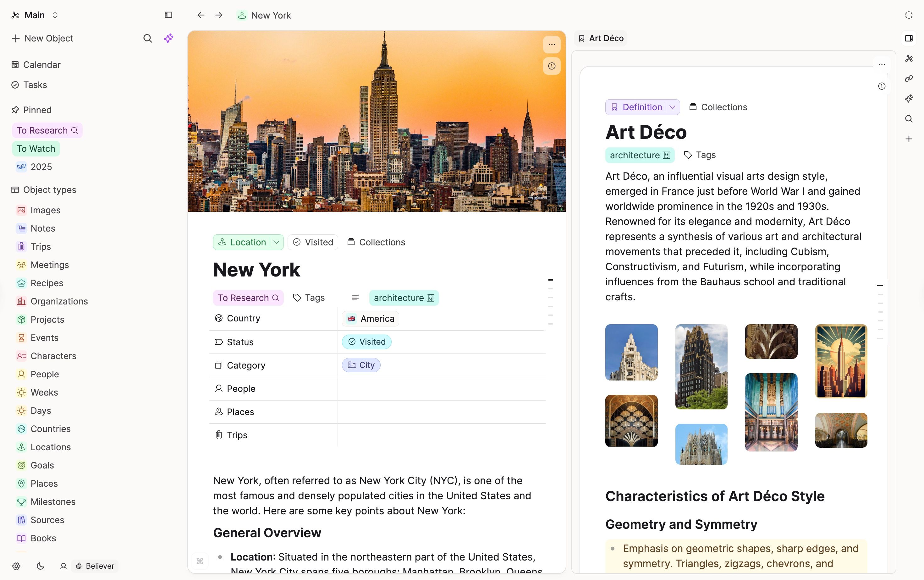Open the Empire State poster thumbnail
The height and width of the screenshot is (580, 924).
(x=841, y=361)
